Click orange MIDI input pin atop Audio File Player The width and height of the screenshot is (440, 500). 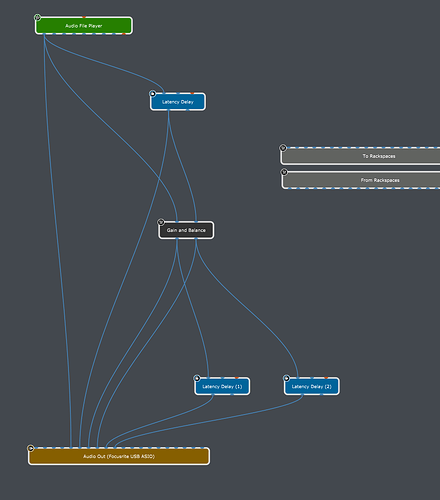(84, 17)
